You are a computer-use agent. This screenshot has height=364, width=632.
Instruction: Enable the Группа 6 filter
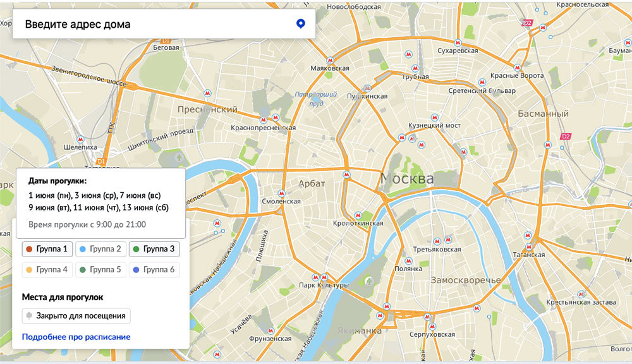pos(154,270)
